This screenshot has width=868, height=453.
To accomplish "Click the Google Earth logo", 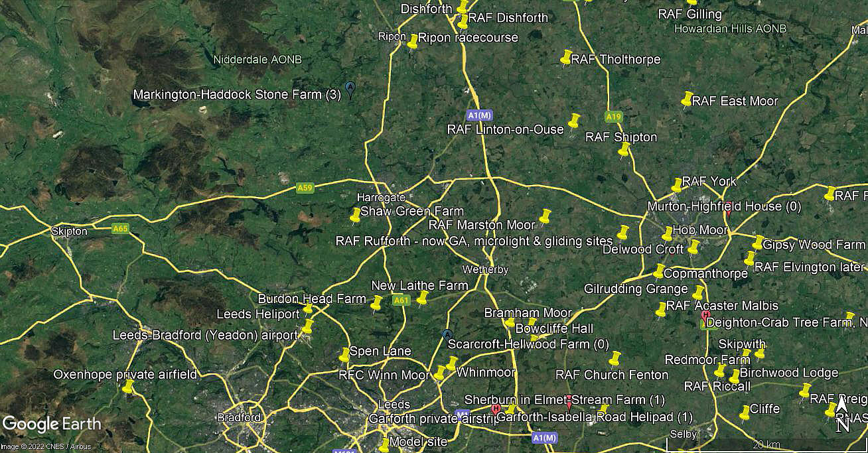I will point(52,424).
